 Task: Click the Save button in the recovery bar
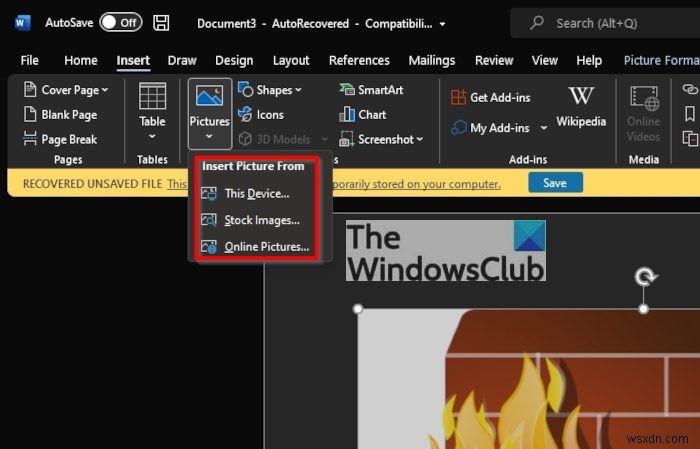tap(555, 183)
